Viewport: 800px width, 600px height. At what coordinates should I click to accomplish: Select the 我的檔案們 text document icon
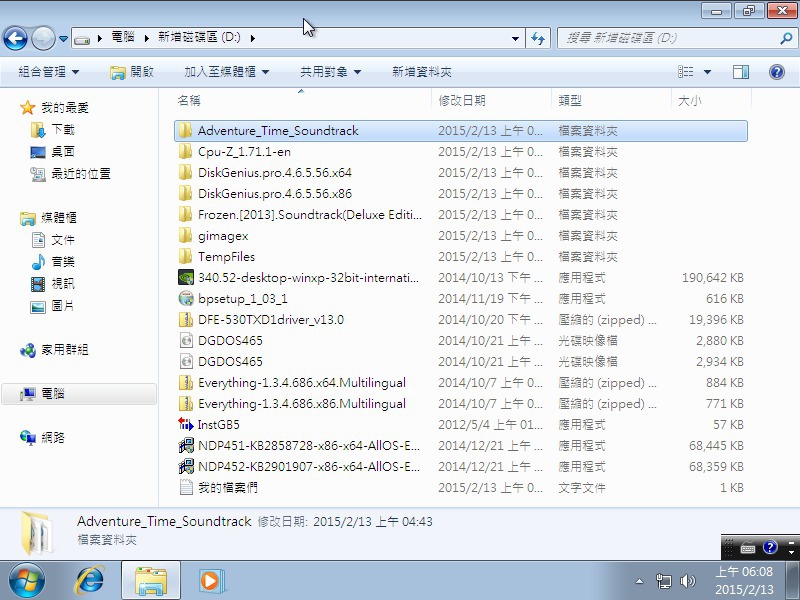186,487
